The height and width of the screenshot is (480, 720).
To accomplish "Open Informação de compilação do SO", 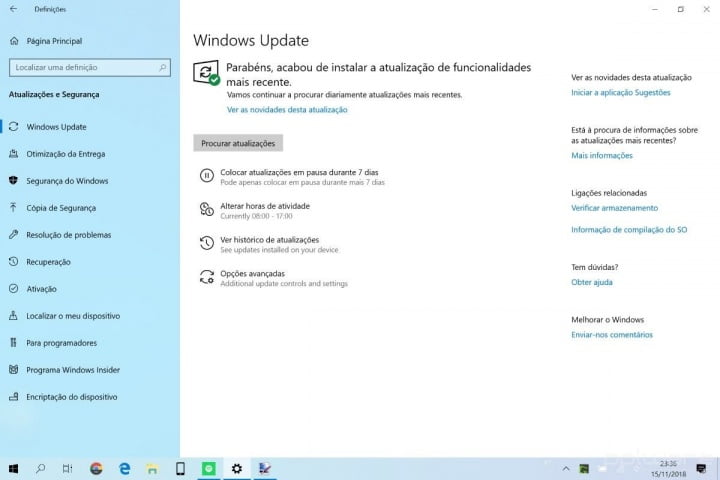I will [x=629, y=230].
